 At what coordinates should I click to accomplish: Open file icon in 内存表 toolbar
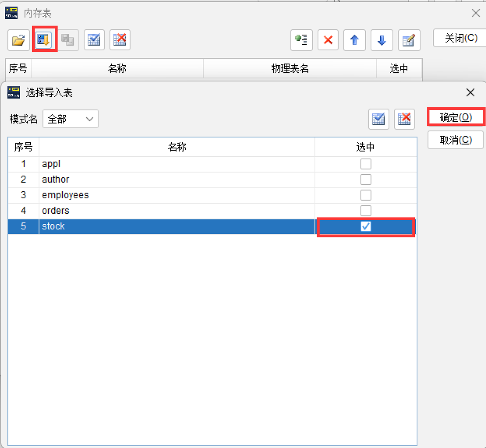pyautogui.click(x=18, y=39)
